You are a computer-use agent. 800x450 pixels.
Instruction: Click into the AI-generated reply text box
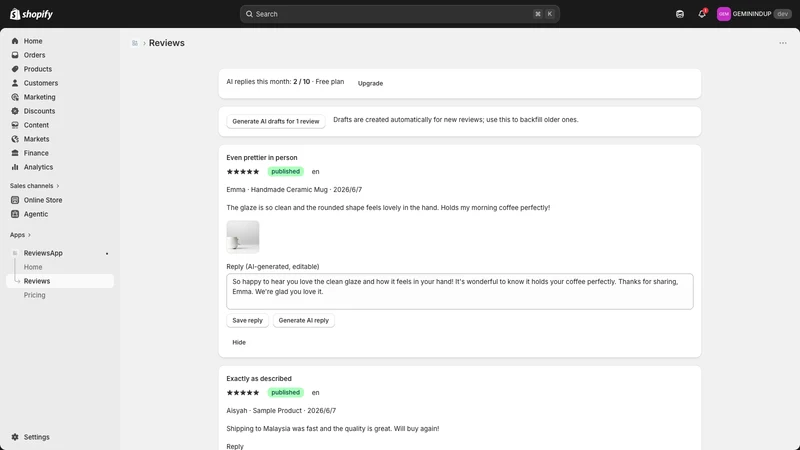[460, 291]
